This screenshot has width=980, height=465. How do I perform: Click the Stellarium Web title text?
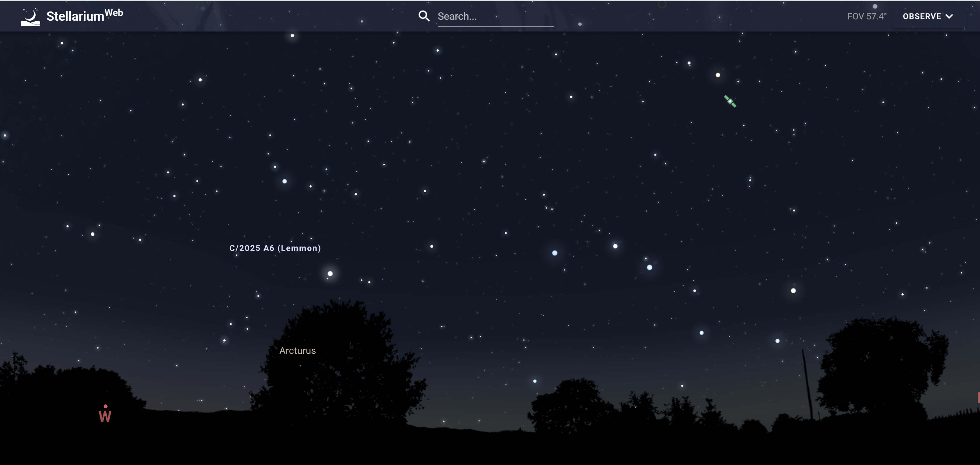[x=75, y=16]
